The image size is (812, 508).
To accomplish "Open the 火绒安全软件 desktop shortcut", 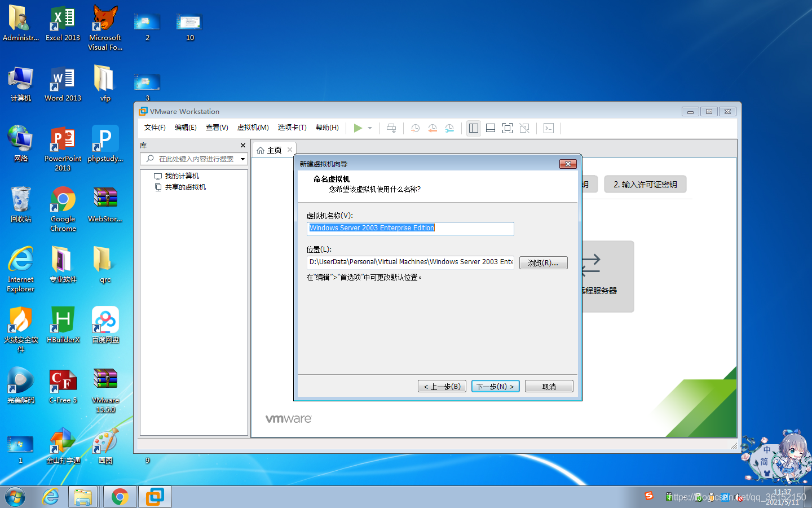I will coord(21,330).
